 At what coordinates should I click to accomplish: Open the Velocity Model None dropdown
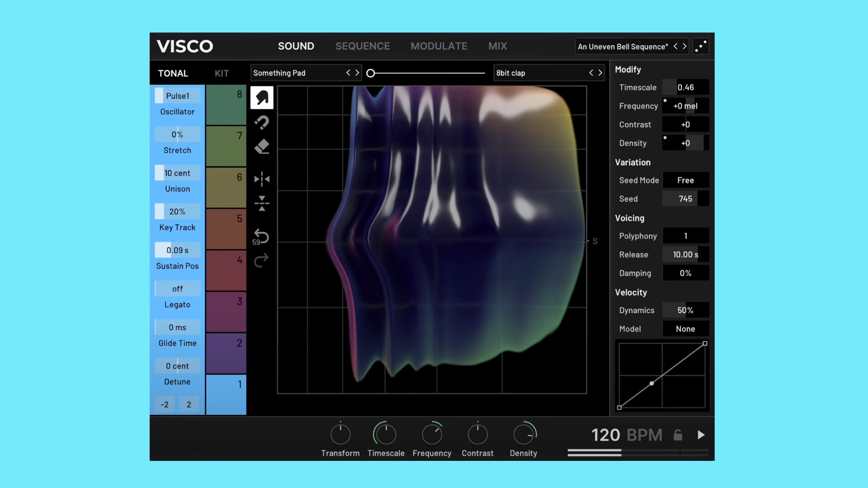[x=685, y=329]
